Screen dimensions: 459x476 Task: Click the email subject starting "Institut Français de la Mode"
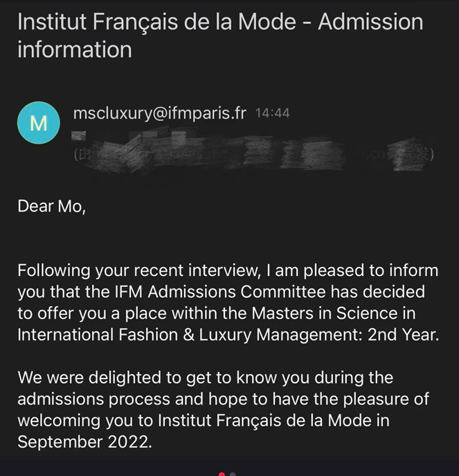[220, 23]
